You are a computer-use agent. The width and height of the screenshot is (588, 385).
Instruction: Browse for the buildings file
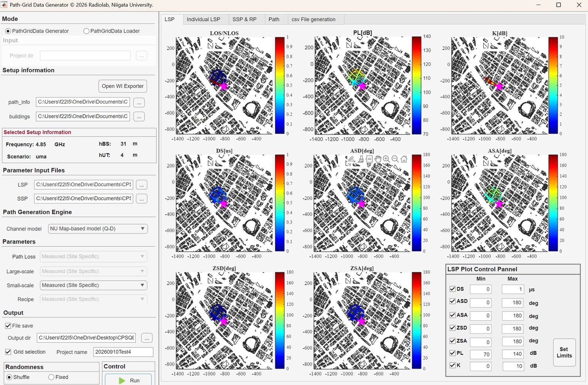pos(139,116)
